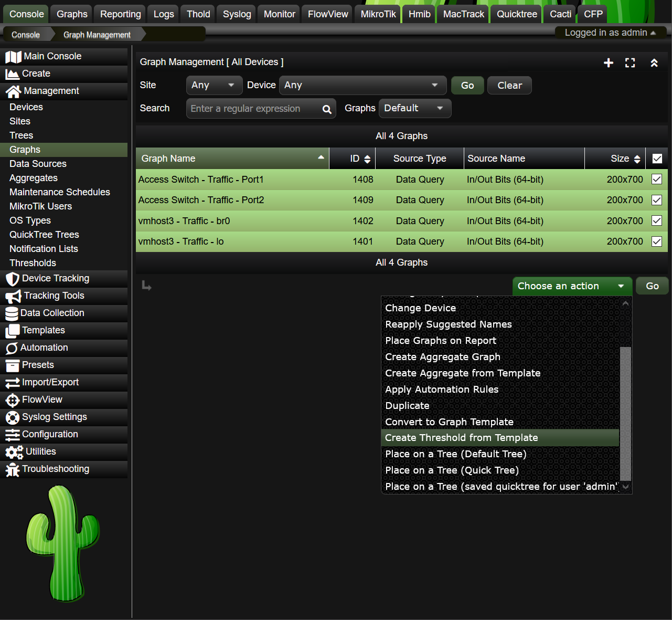The height and width of the screenshot is (620, 672).
Task: Open the Device dropdown
Action: click(362, 85)
